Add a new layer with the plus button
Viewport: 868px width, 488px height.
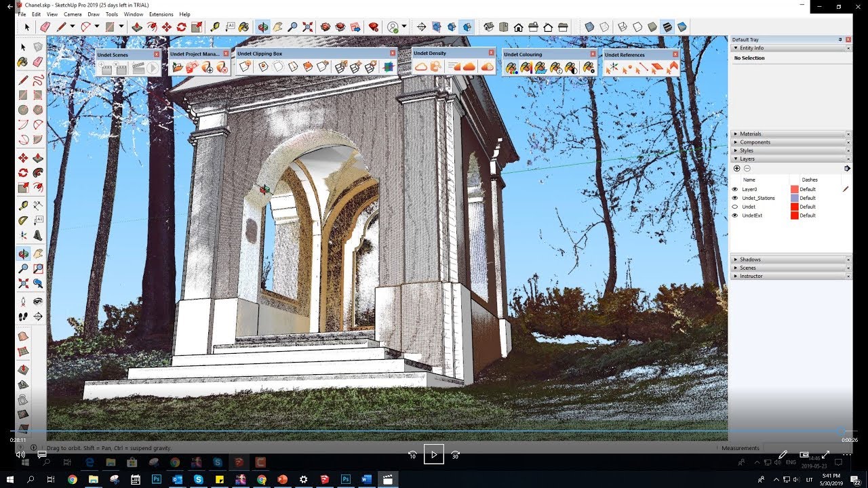pyautogui.click(x=737, y=168)
